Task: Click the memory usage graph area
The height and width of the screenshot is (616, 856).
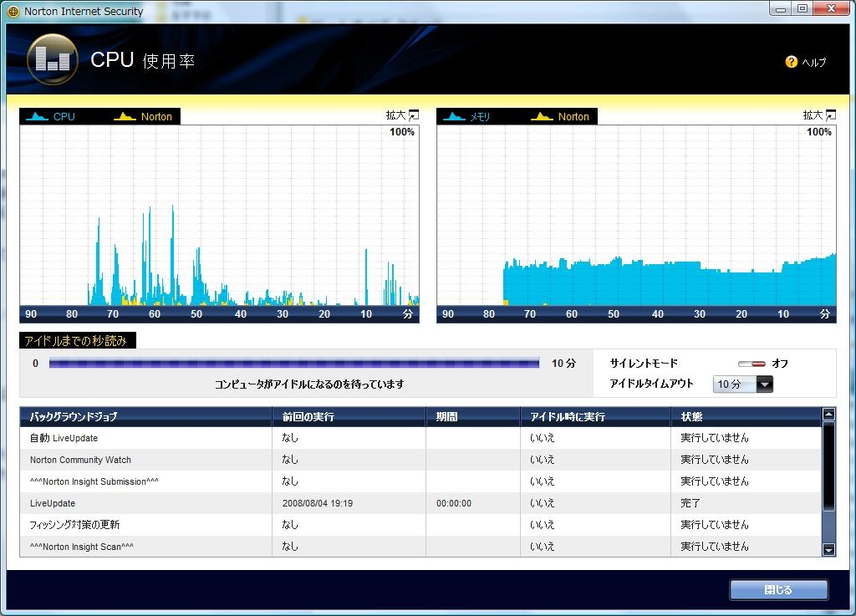Action: [x=636, y=215]
